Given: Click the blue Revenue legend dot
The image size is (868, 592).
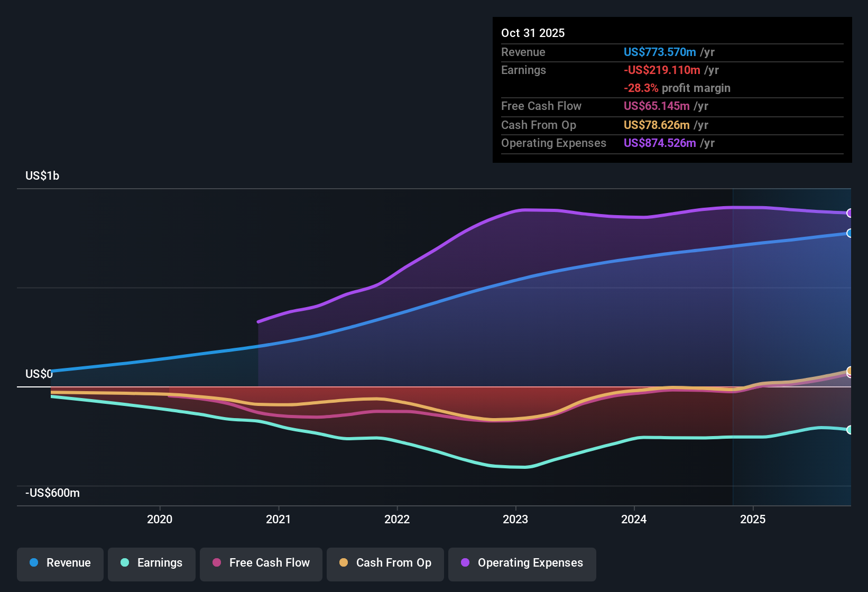Looking at the screenshot, I should [x=33, y=563].
